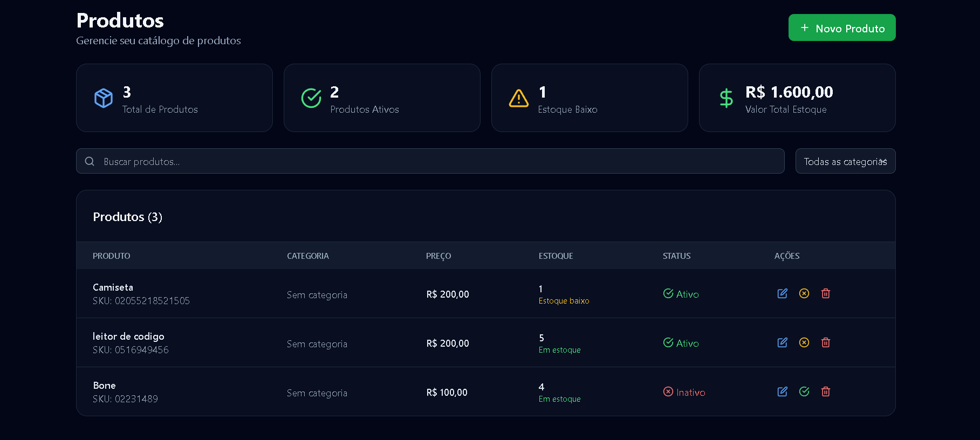Screen dimensions: 980x440
Task: Click the Novo Produto button
Action: (x=842, y=27)
